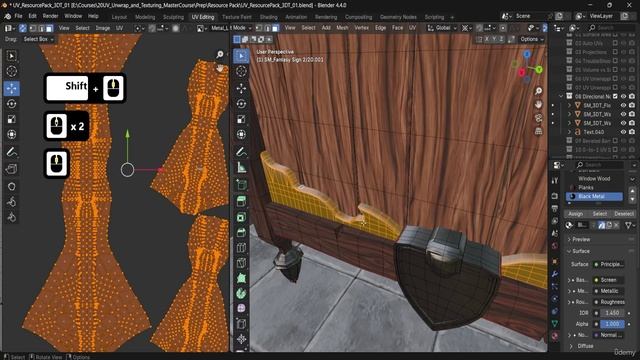Open the viewport Options dropdown

[x=532, y=39]
